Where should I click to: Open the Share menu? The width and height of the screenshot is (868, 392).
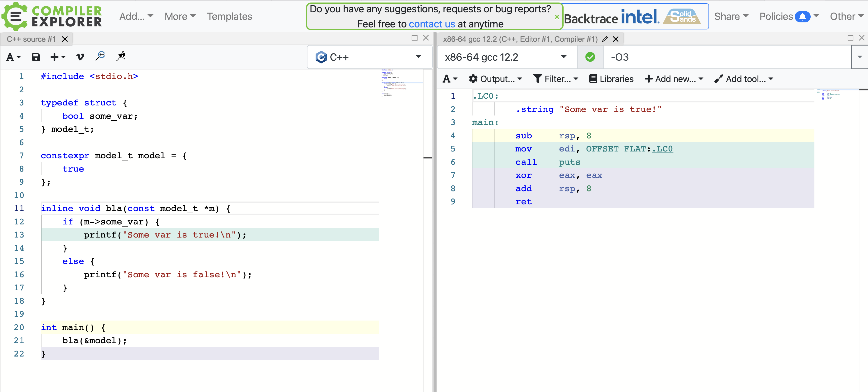(x=730, y=16)
